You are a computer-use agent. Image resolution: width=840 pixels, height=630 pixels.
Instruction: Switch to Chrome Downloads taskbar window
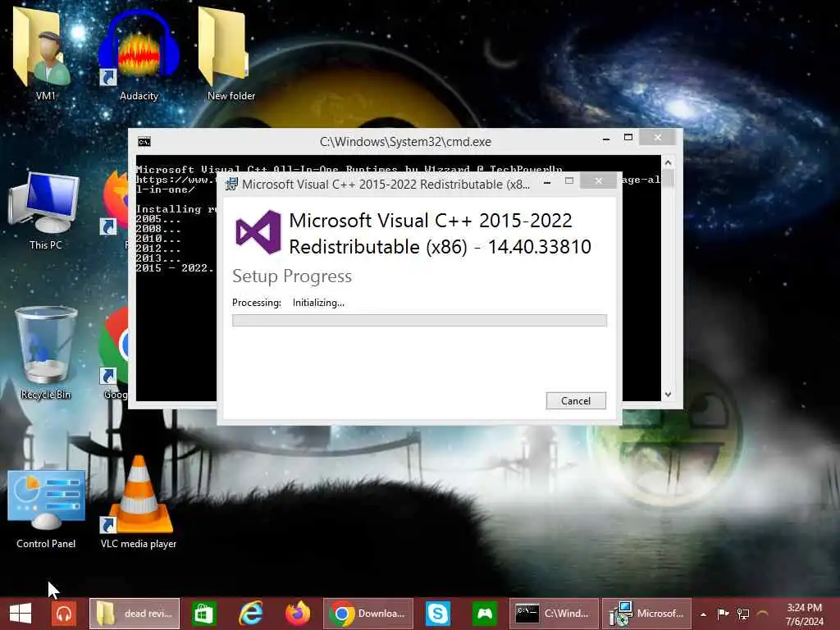[368, 614]
